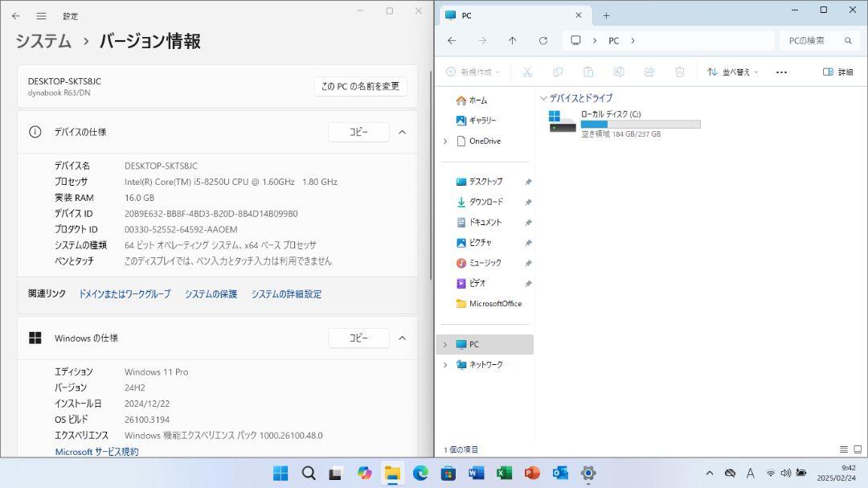The width and height of the screenshot is (868, 488).
Task: Collapse the Windows の仕様 section
Action: tap(403, 338)
